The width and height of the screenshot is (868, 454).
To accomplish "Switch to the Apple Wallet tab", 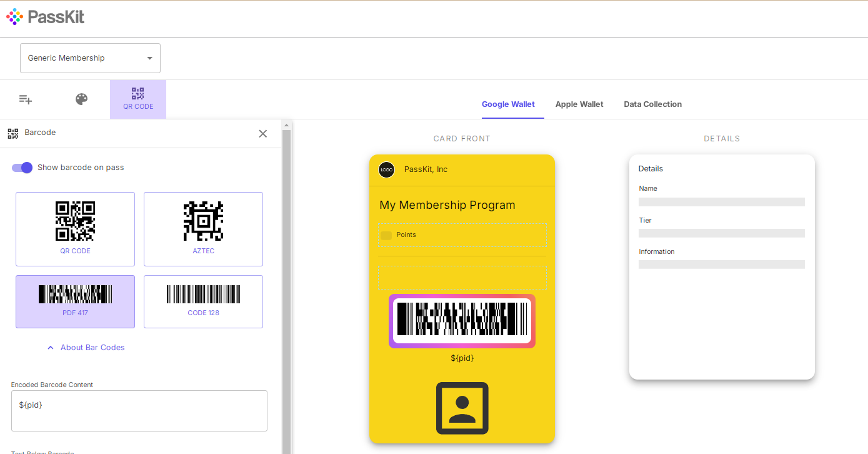I will [579, 104].
